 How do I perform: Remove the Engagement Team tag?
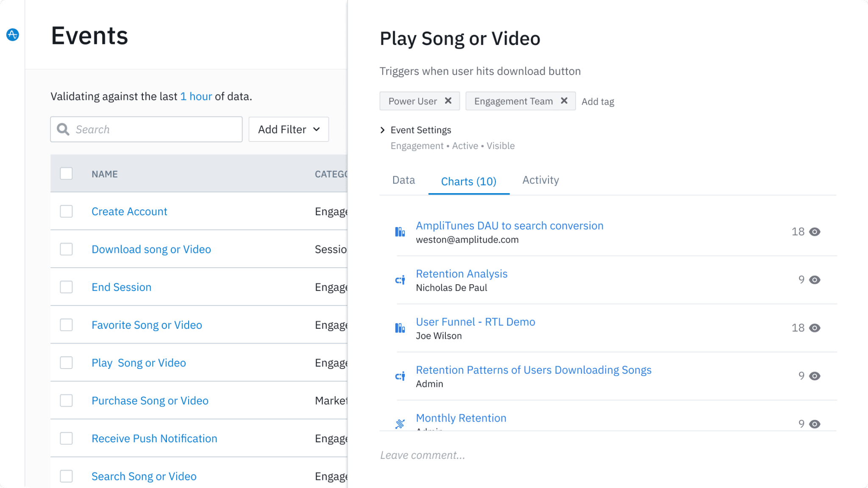(x=564, y=101)
